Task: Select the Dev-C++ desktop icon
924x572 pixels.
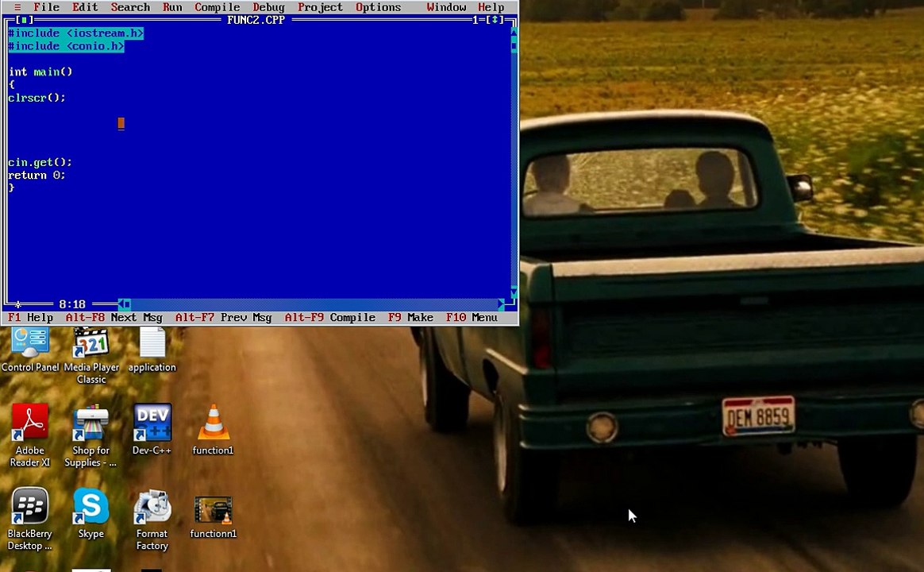Action: tap(152, 429)
